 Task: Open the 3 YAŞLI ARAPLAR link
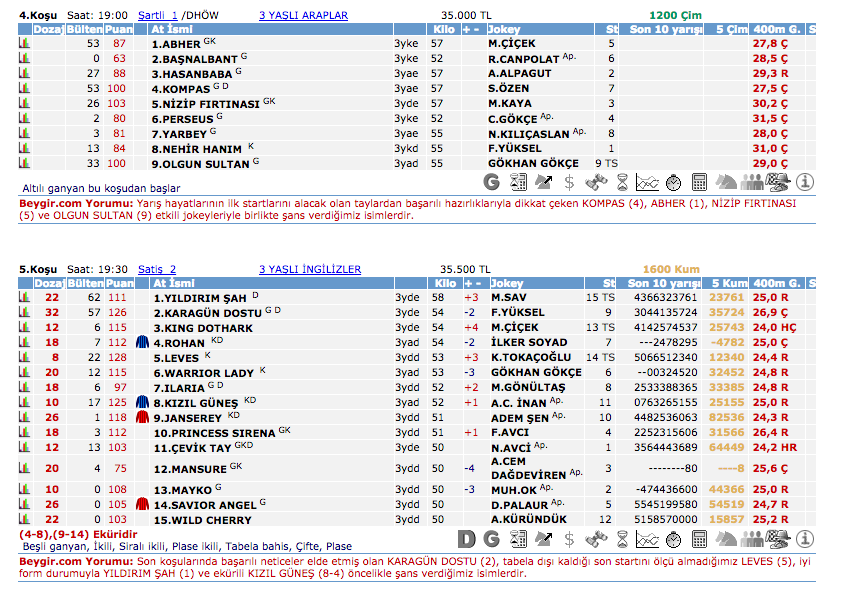[303, 16]
